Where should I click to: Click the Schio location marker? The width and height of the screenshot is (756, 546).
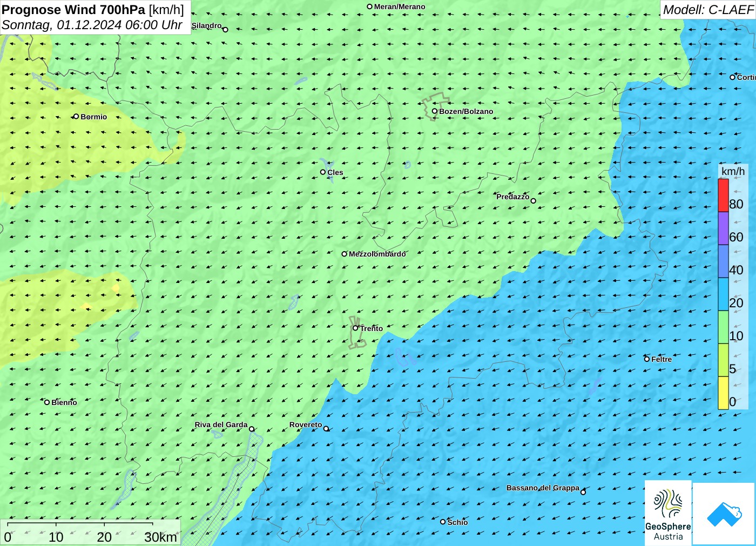point(443,522)
